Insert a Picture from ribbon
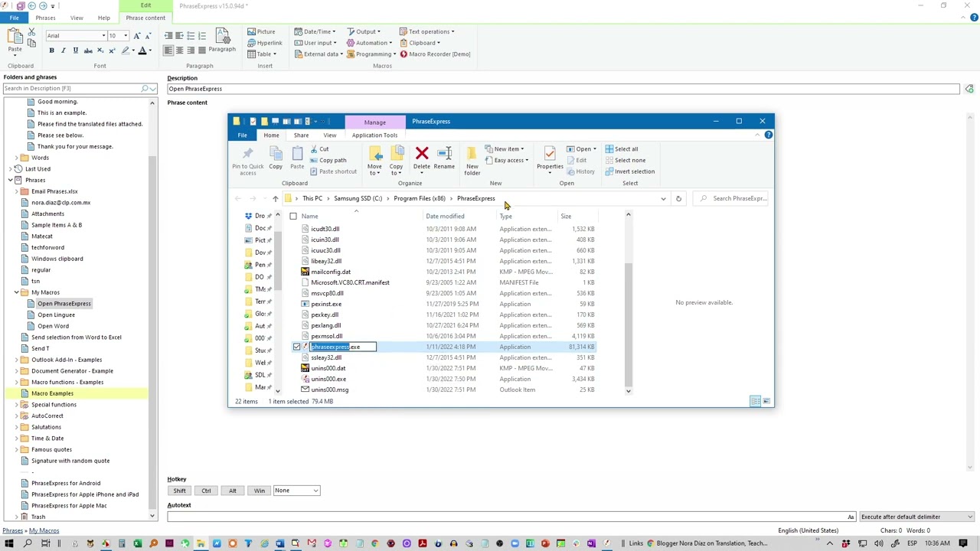This screenshot has width=980, height=551. [261, 31]
